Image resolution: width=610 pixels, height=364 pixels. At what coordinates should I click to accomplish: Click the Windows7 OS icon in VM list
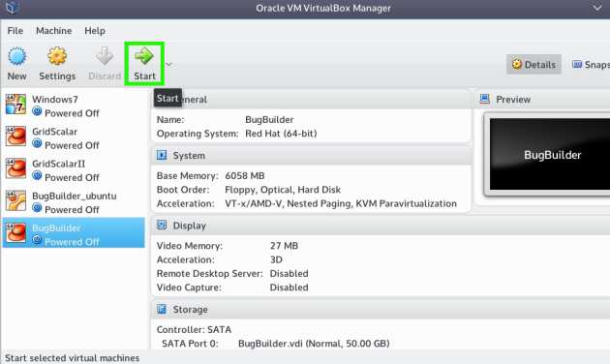tap(15, 105)
